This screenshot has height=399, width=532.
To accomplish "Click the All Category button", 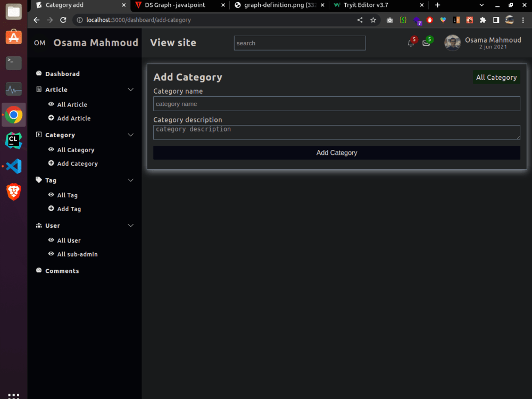I will click(x=496, y=77).
